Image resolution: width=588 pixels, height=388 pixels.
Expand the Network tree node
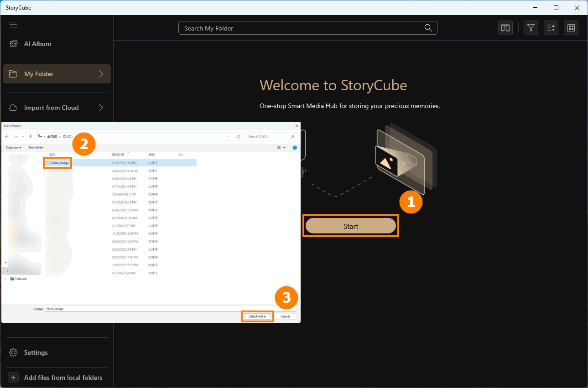5,279
